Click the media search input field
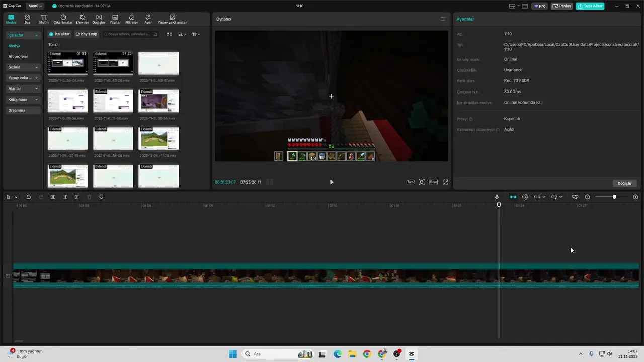Viewport: 644px width, 362px height. [x=131, y=34]
